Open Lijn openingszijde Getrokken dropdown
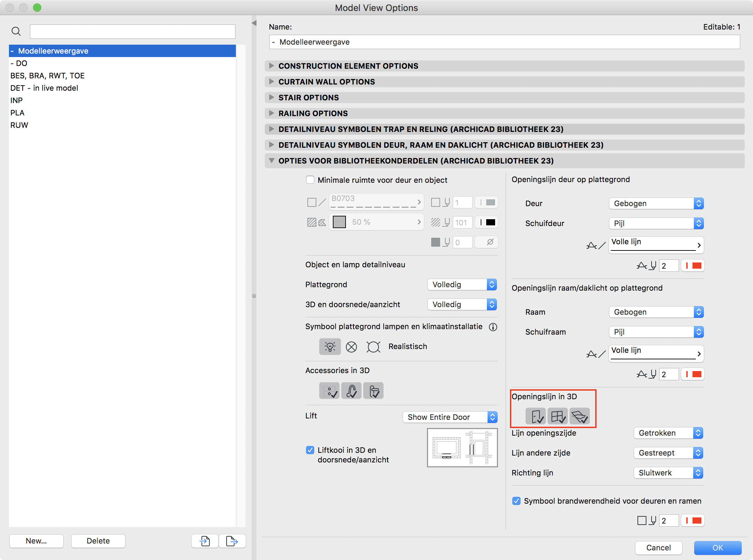The image size is (753, 560). [668, 433]
